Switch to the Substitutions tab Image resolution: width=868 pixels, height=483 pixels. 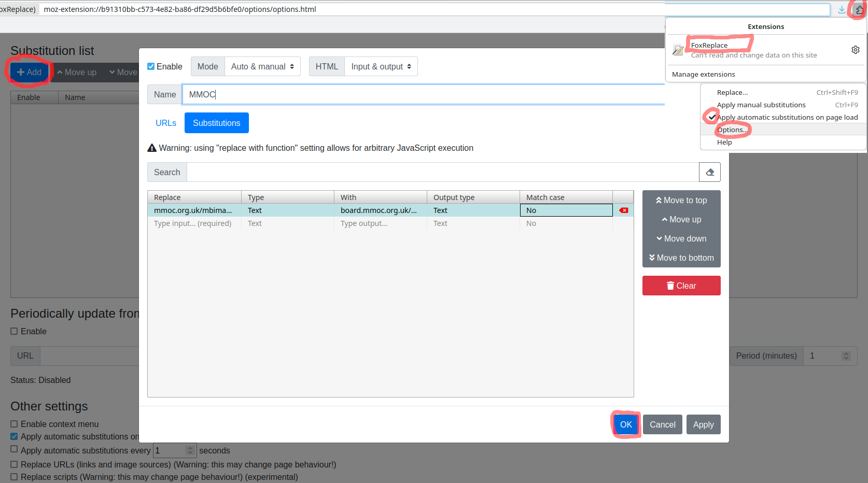[x=217, y=123]
